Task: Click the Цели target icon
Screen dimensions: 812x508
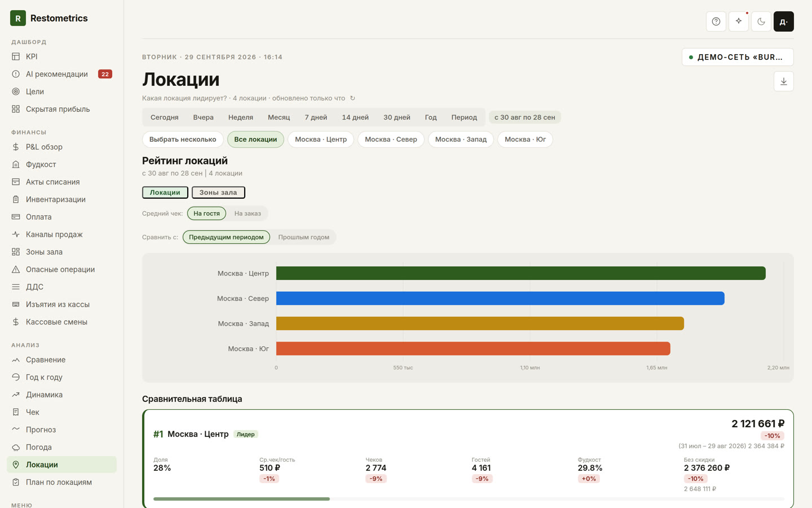Action: (x=16, y=91)
